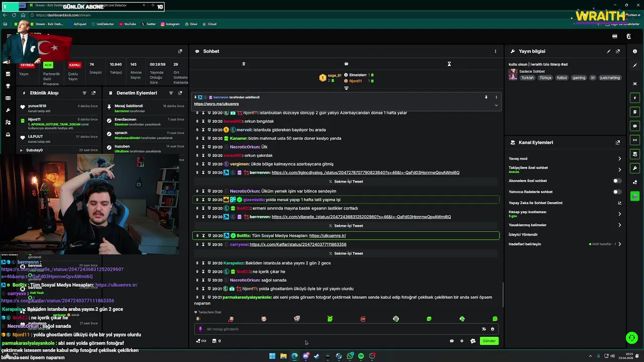Expand the pinned message with the chevron
The image size is (644, 362).
(496, 105)
